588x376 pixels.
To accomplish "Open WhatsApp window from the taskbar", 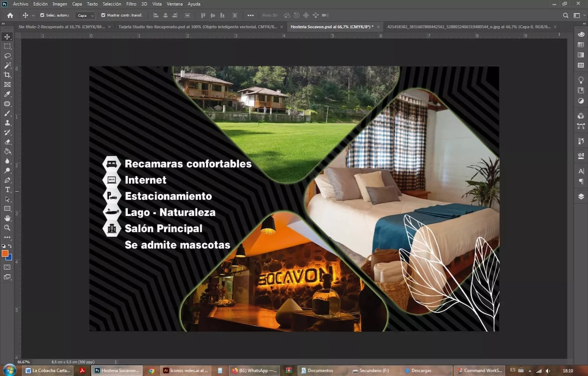I will (x=254, y=371).
